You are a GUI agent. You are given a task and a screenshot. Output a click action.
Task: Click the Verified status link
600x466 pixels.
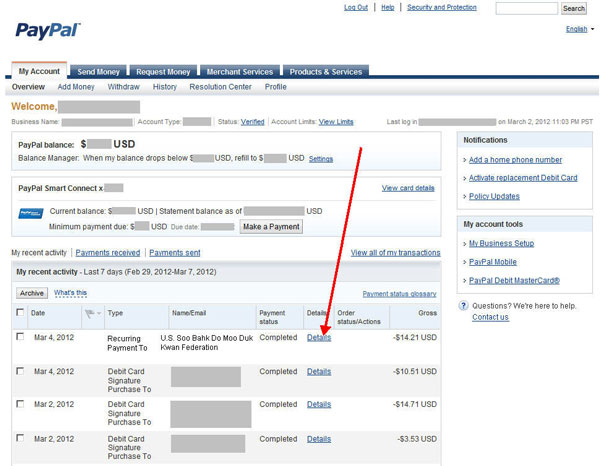(253, 122)
